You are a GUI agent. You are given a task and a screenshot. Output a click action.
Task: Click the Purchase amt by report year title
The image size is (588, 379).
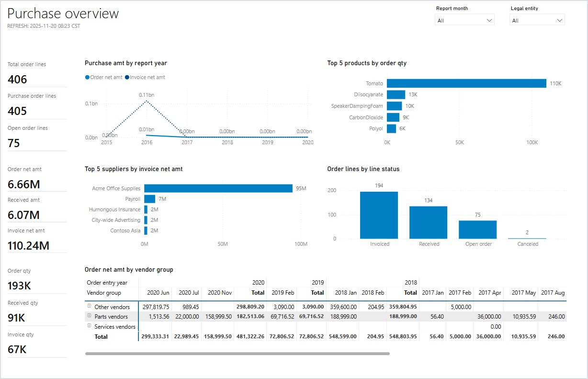[126, 63]
